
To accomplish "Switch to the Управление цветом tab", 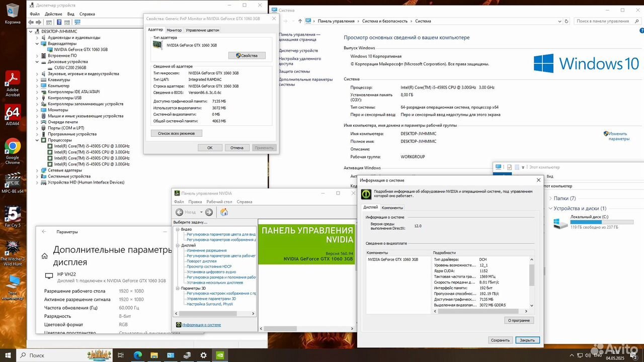I will (x=202, y=30).
